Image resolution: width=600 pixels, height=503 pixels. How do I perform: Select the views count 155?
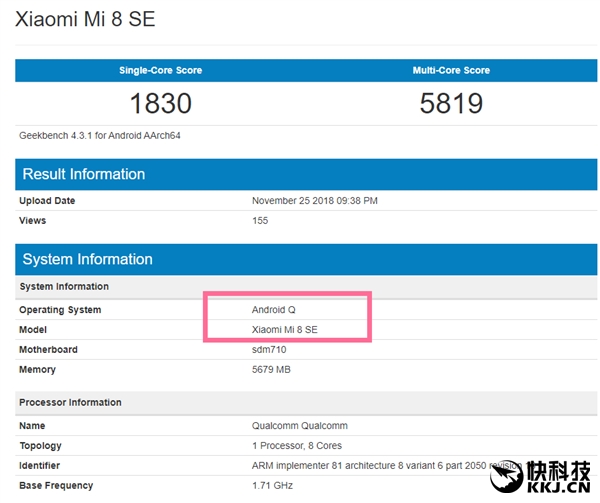260,220
